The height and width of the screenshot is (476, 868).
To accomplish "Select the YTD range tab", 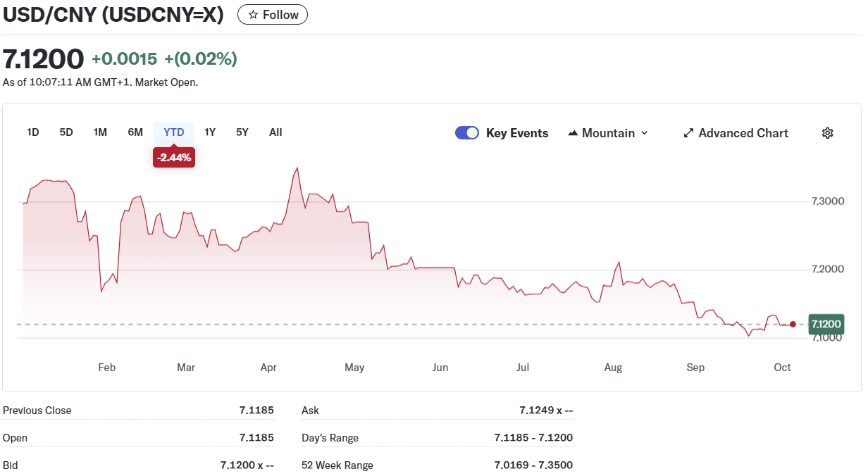I will point(174,132).
